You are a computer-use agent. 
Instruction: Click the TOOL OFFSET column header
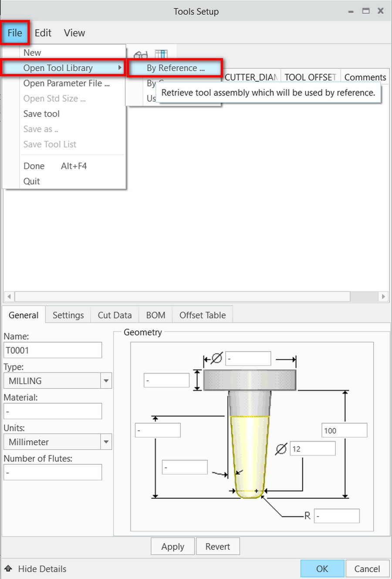[x=311, y=77]
